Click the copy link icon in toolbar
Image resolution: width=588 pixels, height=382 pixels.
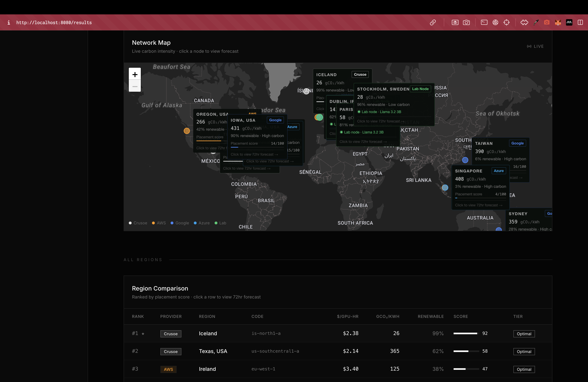433,22
